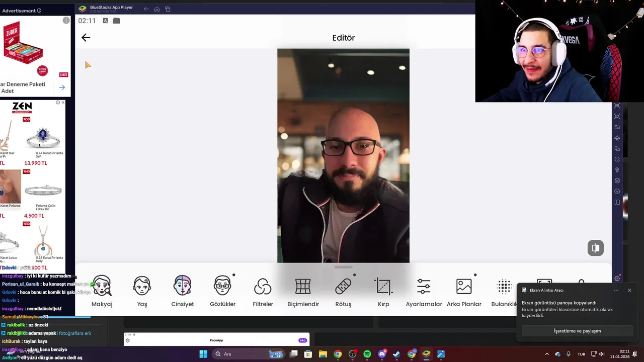
Task: Click chat message from ichBurak
Action: pyautogui.click(x=25, y=341)
